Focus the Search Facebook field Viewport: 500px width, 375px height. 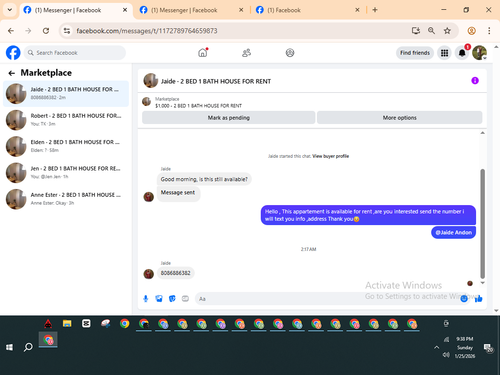pyautogui.click(x=75, y=53)
